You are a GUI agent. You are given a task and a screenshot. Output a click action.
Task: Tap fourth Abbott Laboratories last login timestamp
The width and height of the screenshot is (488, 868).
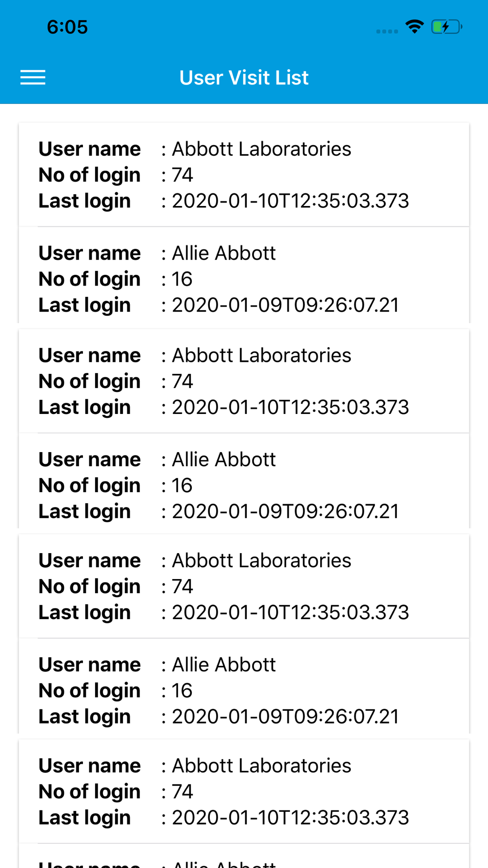[x=290, y=817]
